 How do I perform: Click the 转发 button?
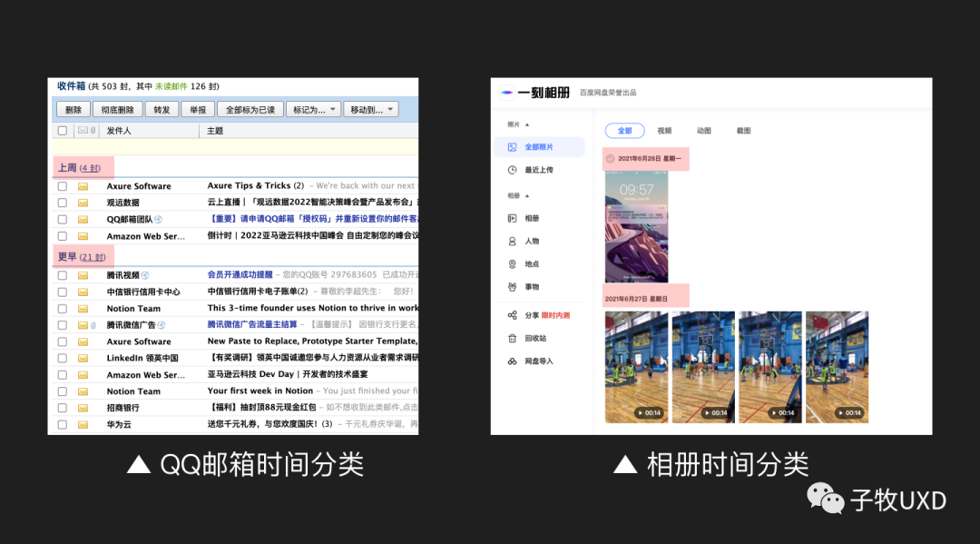162,109
